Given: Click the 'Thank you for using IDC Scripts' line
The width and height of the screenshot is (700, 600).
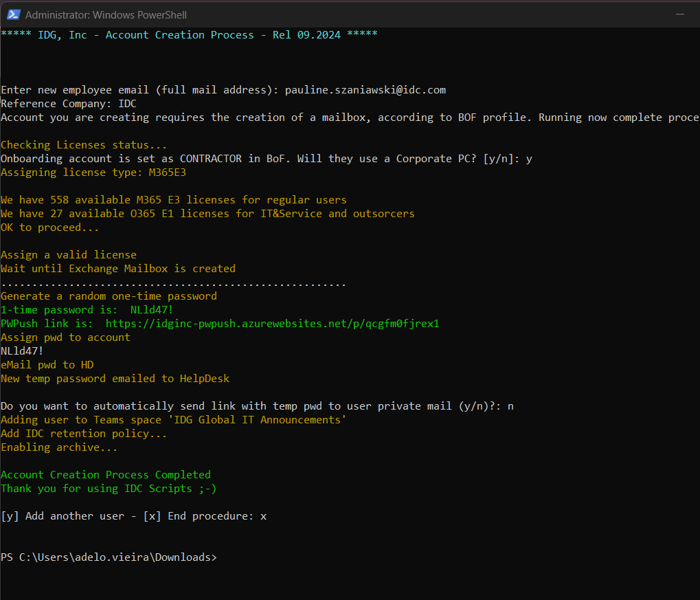Looking at the screenshot, I should (x=109, y=489).
